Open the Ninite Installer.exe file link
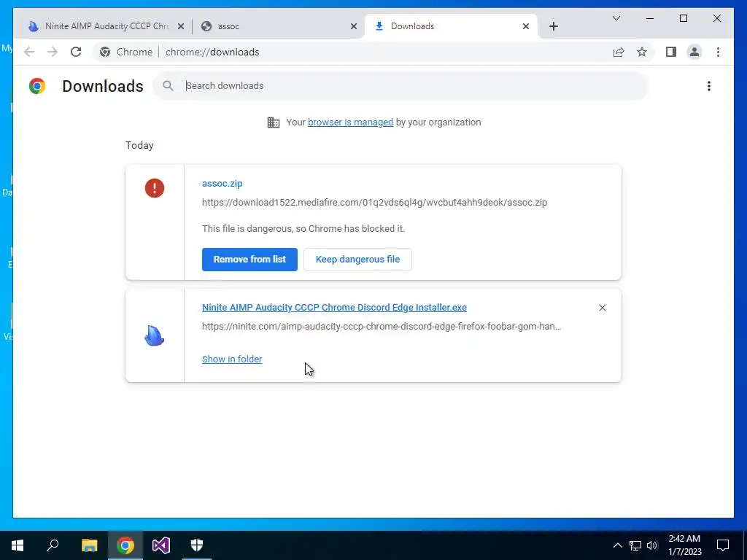The width and height of the screenshot is (747, 560). (334, 308)
